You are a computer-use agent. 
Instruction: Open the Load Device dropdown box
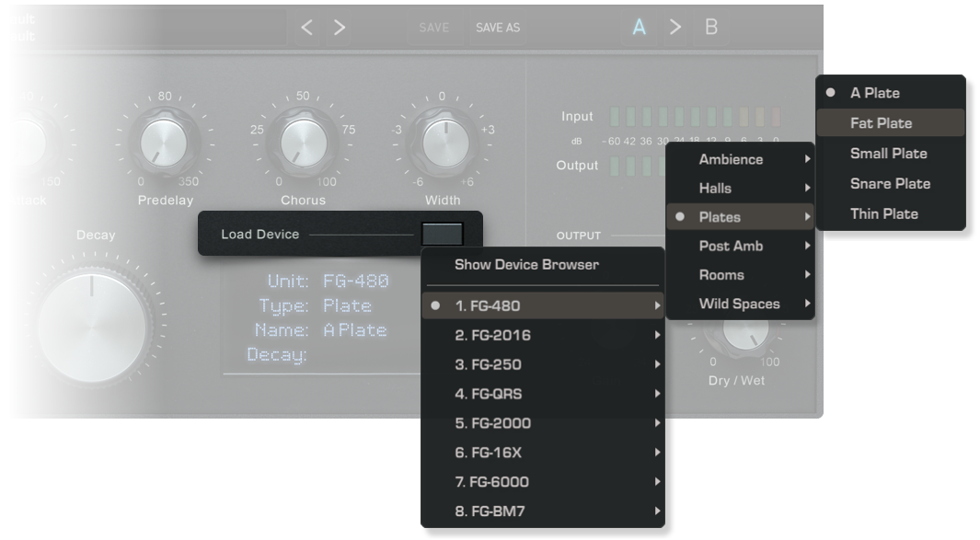point(443,234)
